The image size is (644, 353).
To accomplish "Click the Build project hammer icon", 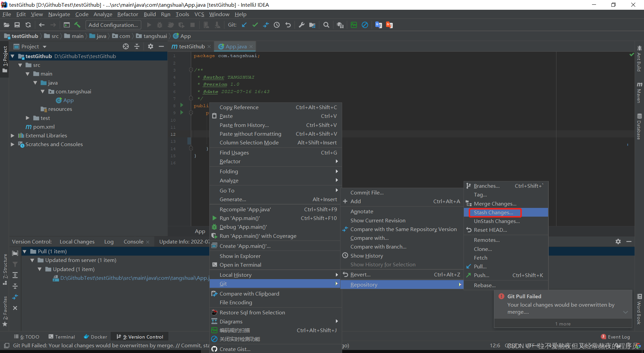I will pyautogui.click(x=77, y=25).
